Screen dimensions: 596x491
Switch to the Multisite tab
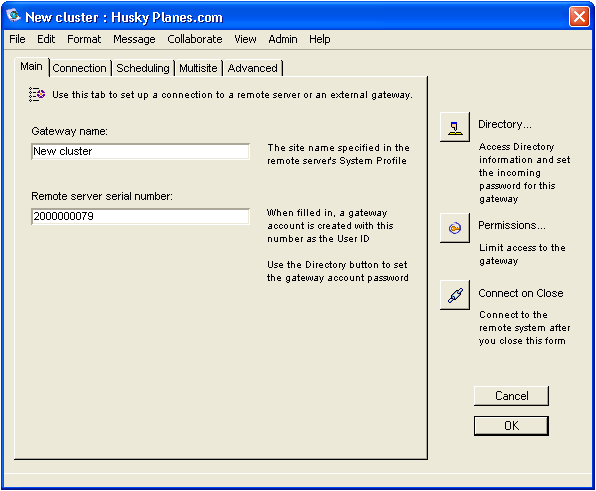[x=198, y=68]
